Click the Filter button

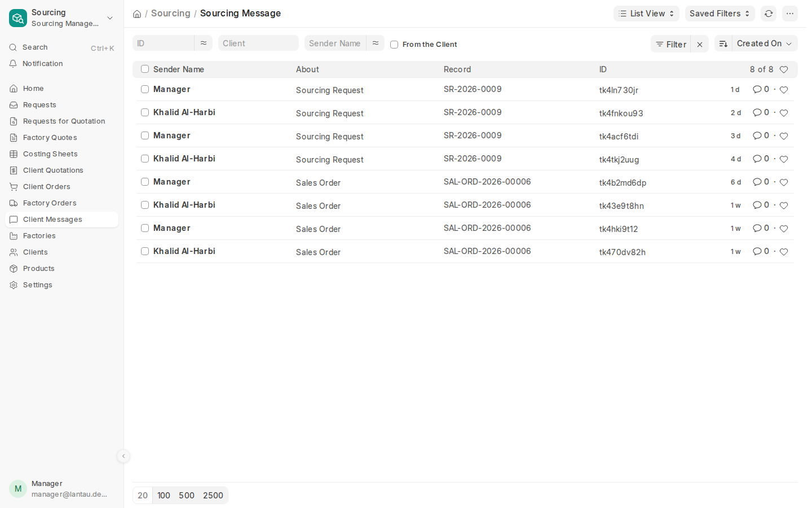click(670, 44)
